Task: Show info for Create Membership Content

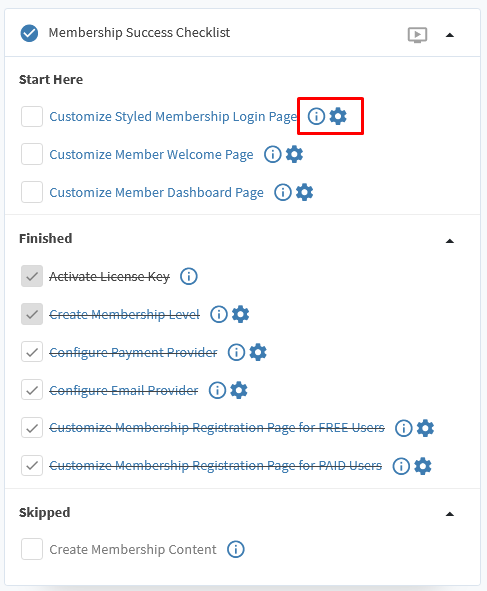Action: coord(236,549)
